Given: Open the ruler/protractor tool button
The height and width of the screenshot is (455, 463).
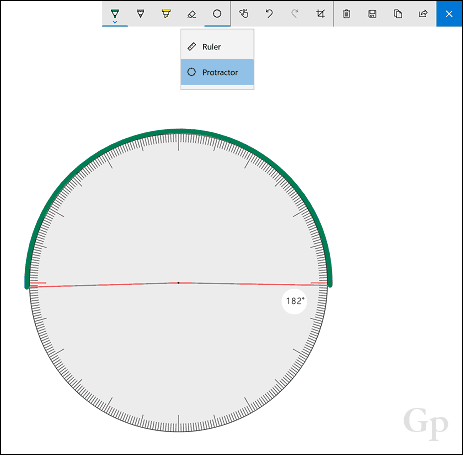Looking at the screenshot, I should click(217, 14).
